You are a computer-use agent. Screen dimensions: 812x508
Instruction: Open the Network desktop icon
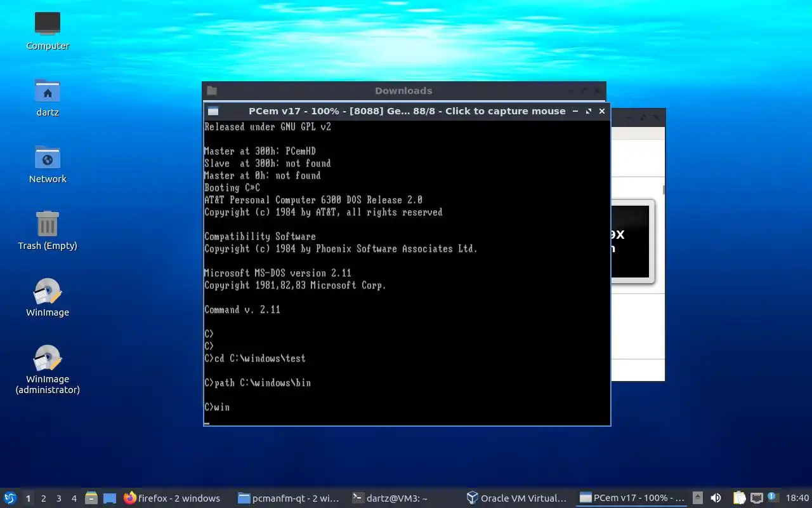[48, 164]
